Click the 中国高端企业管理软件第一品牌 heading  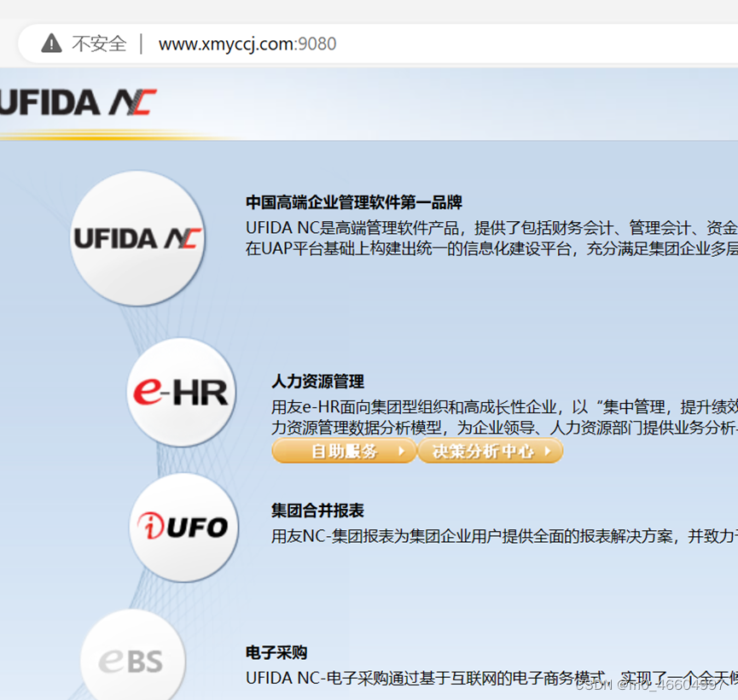(353, 203)
